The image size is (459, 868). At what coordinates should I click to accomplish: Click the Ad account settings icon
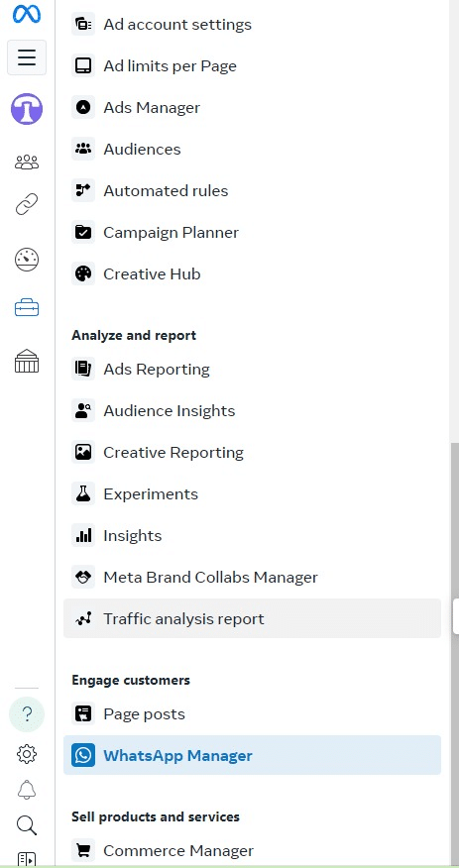83,25
